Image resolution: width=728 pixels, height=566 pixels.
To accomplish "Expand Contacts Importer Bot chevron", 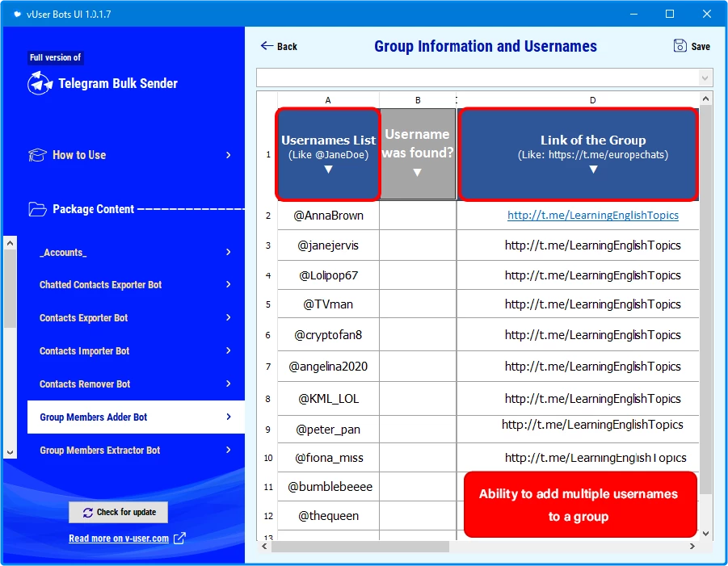I will point(229,350).
